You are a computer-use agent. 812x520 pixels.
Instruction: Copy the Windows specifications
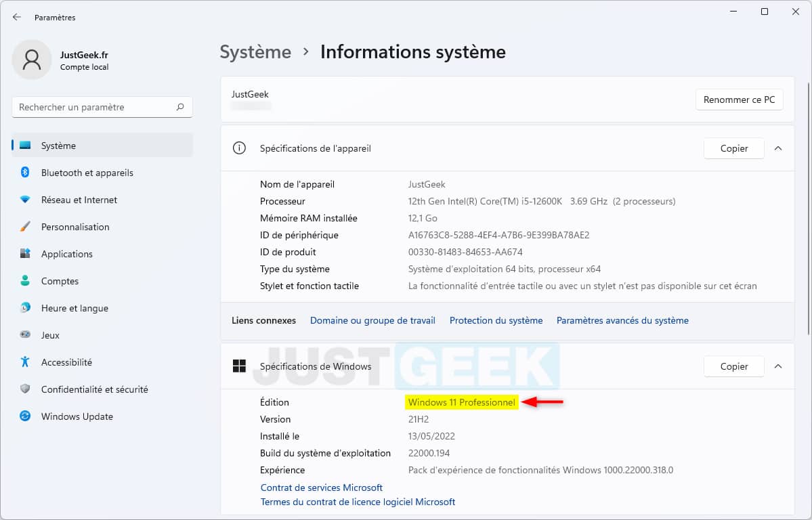pos(734,366)
